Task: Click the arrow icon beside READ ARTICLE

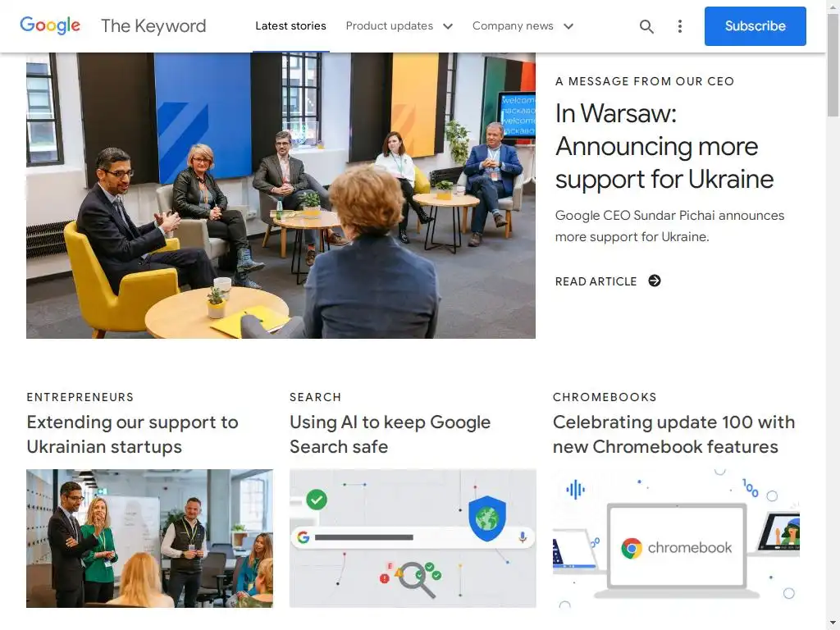Action: [x=655, y=281]
